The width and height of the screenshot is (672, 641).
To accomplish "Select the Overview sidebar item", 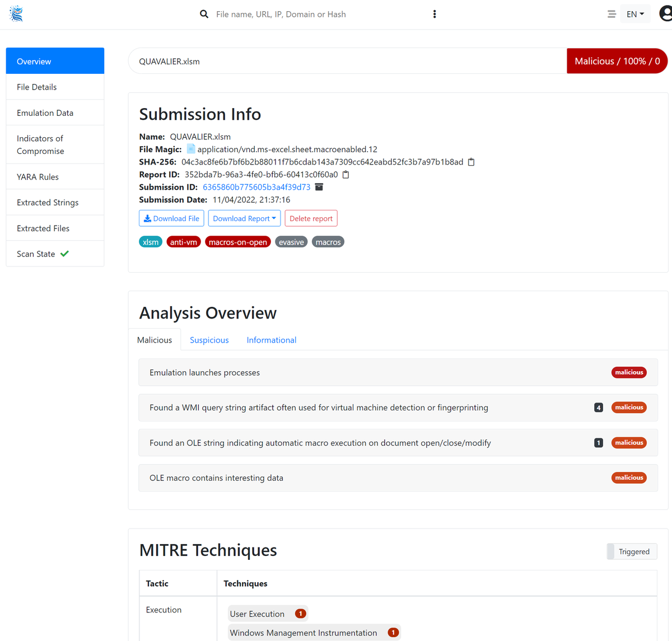I will tap(55, 61).
